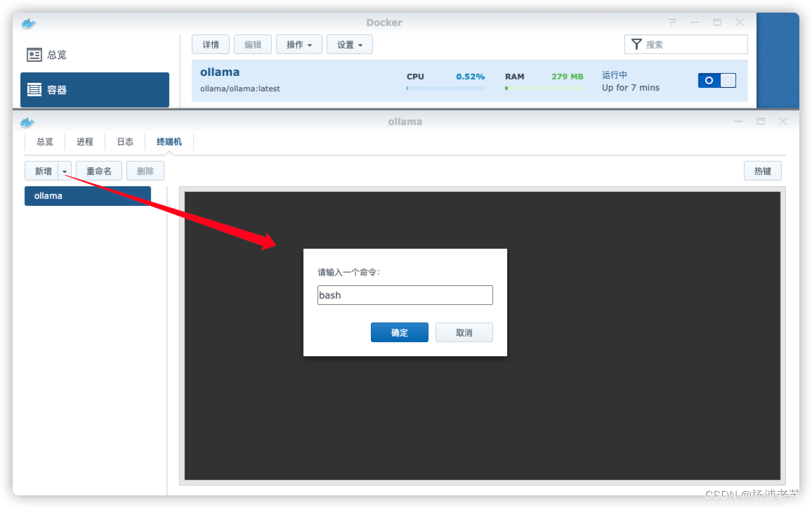
Task: Confirm with the 确定 button
Action: click(399, 332)
